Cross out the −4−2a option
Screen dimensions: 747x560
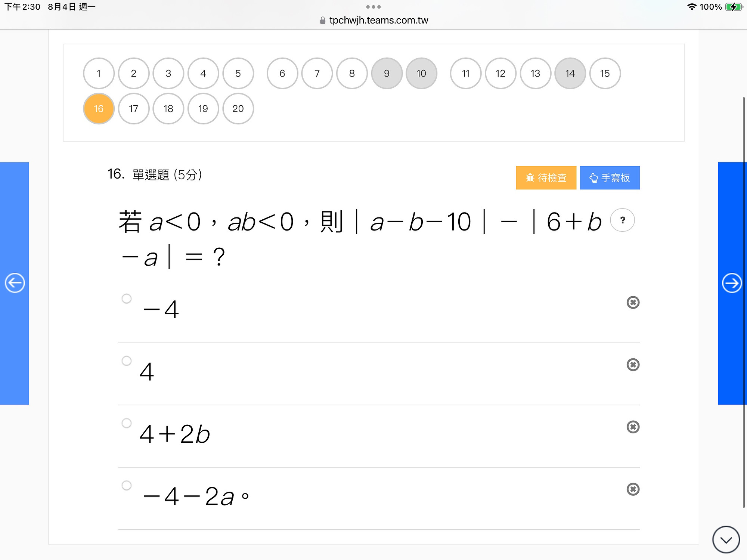click(x=633, y=489)
